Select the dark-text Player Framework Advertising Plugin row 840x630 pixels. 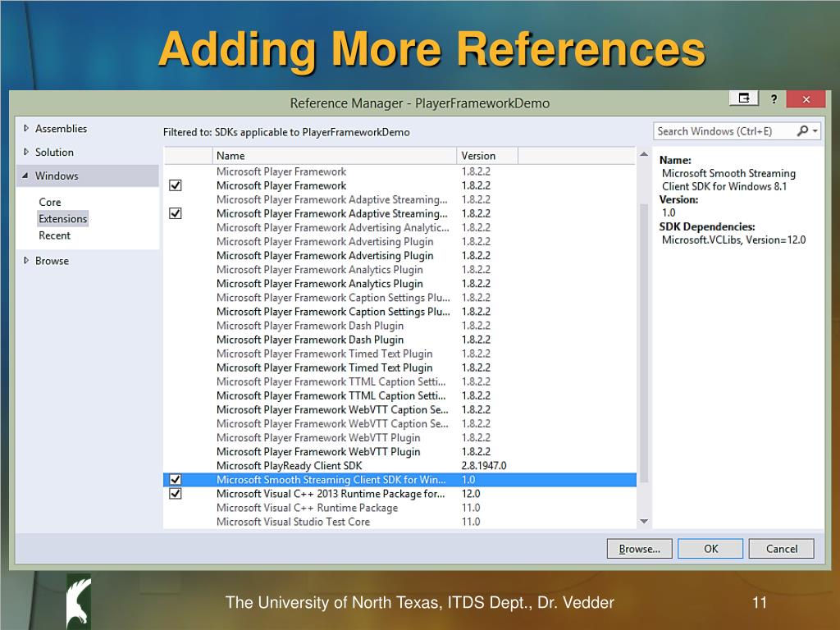pos(399,256)
